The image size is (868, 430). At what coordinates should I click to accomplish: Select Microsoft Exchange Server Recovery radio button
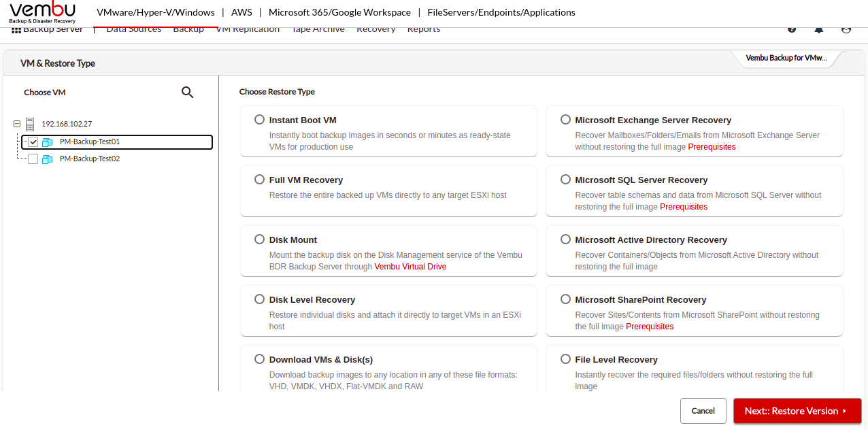click(x=565, y=120)
